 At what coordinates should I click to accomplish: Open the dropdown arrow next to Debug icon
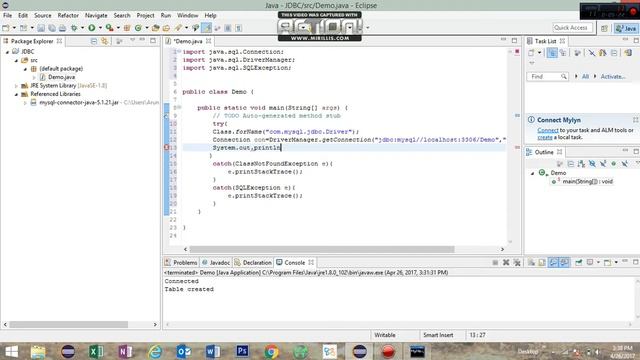[82, 28]
